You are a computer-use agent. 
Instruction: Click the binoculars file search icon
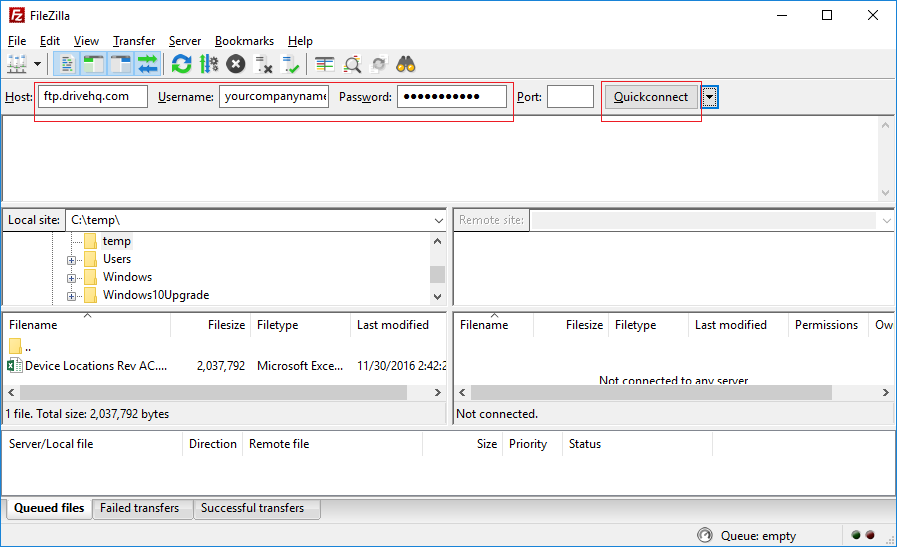(x=406, y=65)
